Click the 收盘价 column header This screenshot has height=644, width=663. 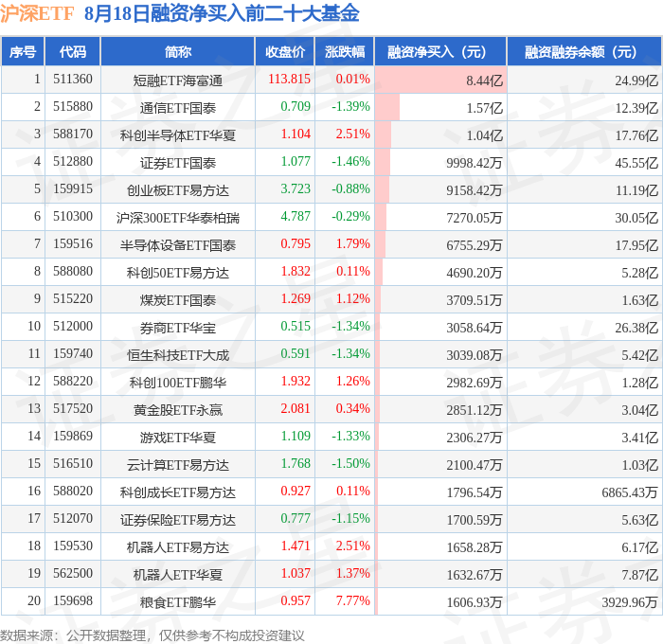point(284,51)
